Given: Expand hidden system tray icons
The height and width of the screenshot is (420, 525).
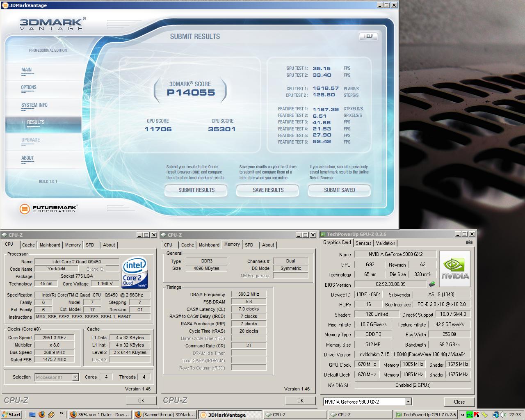Looking at the screenshot, I should (463, 415).
